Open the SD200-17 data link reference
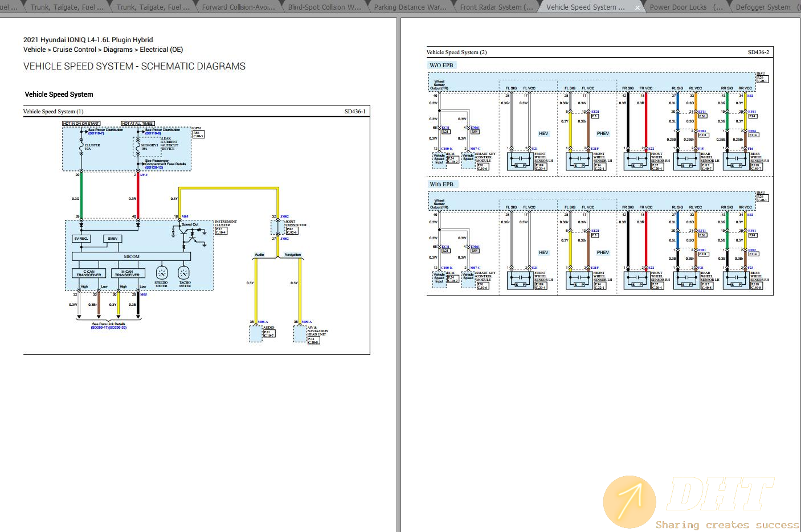Image resolution: width=801 pixels, height=532 pixels. [100, 328]
